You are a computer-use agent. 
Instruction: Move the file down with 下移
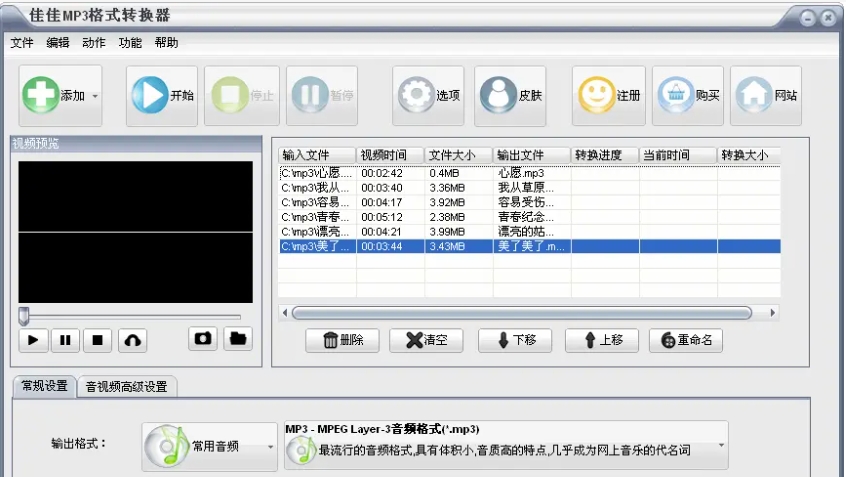pyautogui.click(x=515, y=340)
